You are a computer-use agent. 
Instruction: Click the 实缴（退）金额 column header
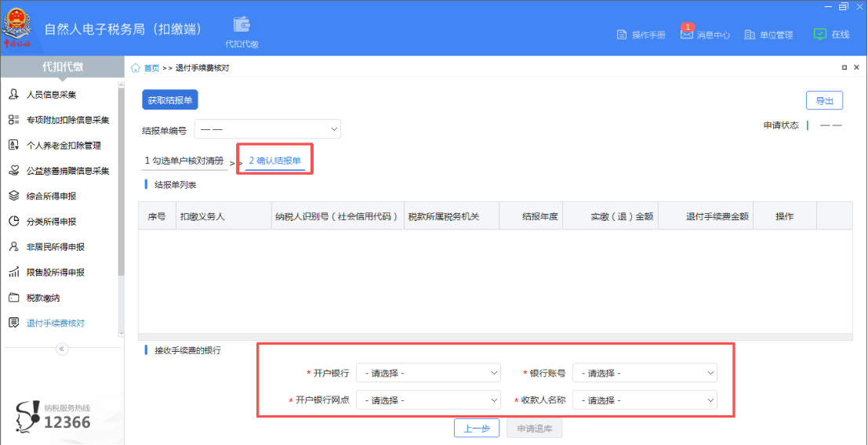point(611,217)
